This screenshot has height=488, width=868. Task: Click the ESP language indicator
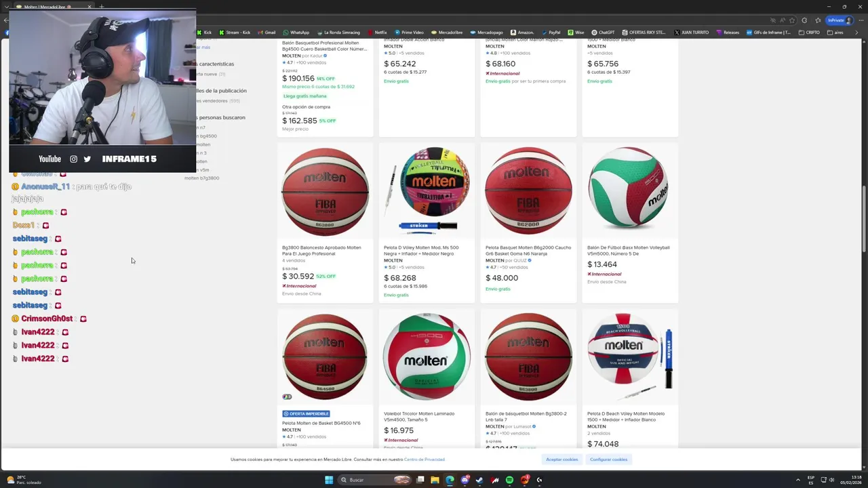point(810,480)
